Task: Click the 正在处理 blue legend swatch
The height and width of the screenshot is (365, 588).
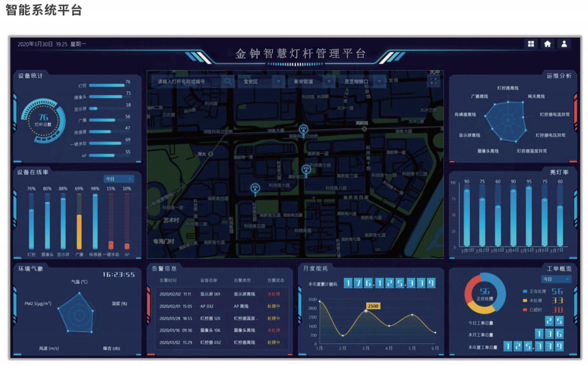Action: click(525, 291)
